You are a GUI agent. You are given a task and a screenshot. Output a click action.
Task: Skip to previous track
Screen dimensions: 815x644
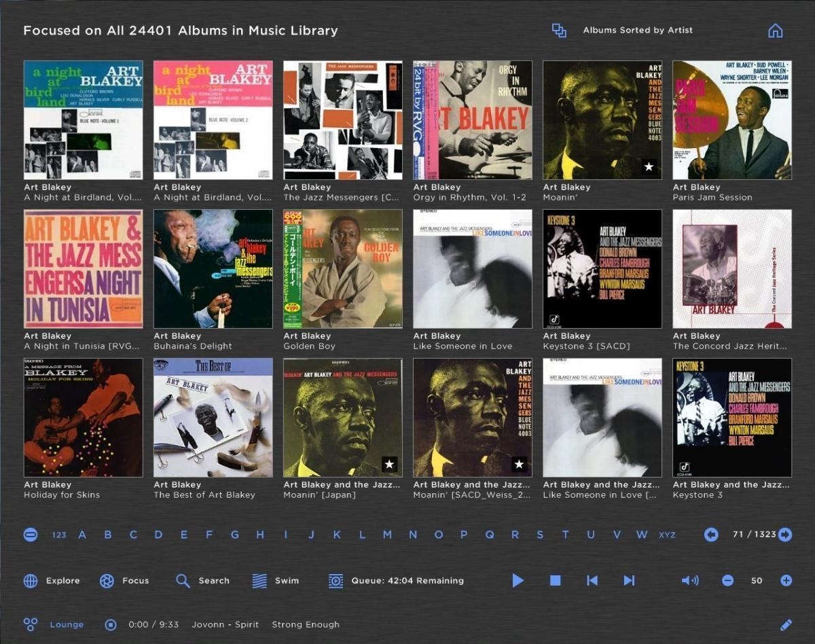592,580
